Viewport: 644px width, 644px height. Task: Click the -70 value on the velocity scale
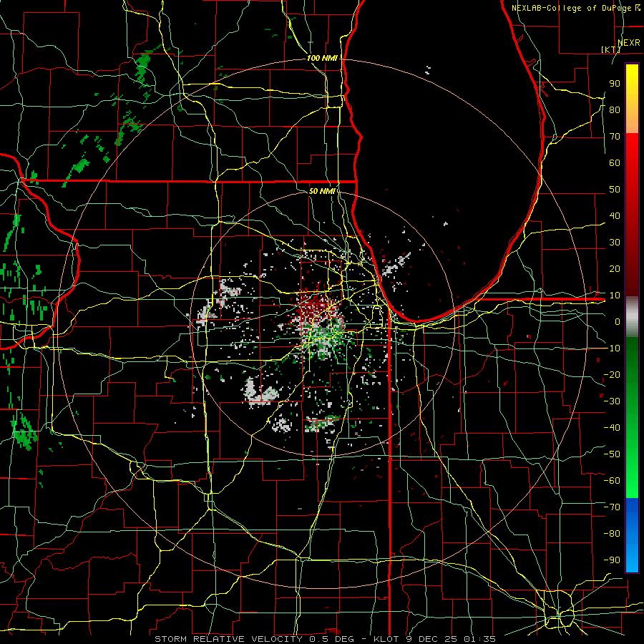tap(612, 507)
